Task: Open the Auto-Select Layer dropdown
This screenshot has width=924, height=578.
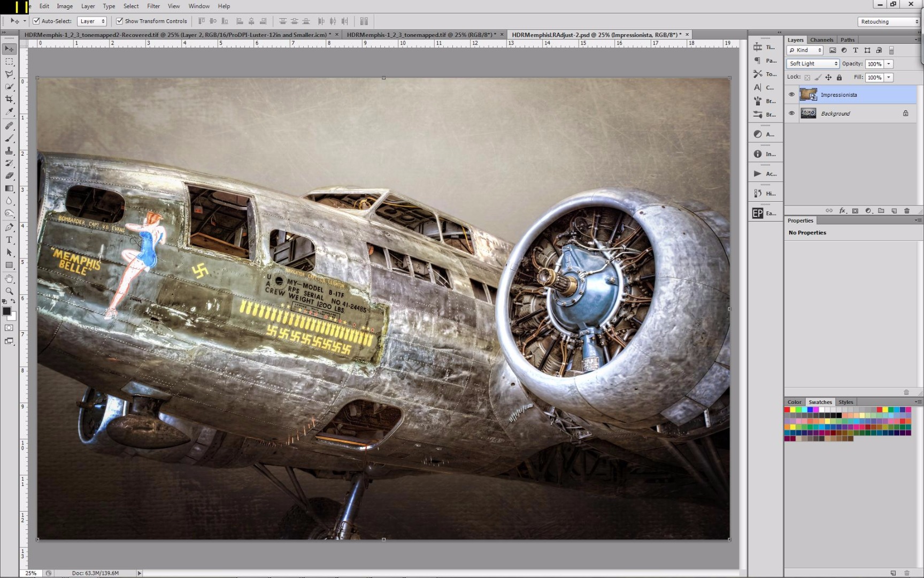Action: (x=92, y=21)
